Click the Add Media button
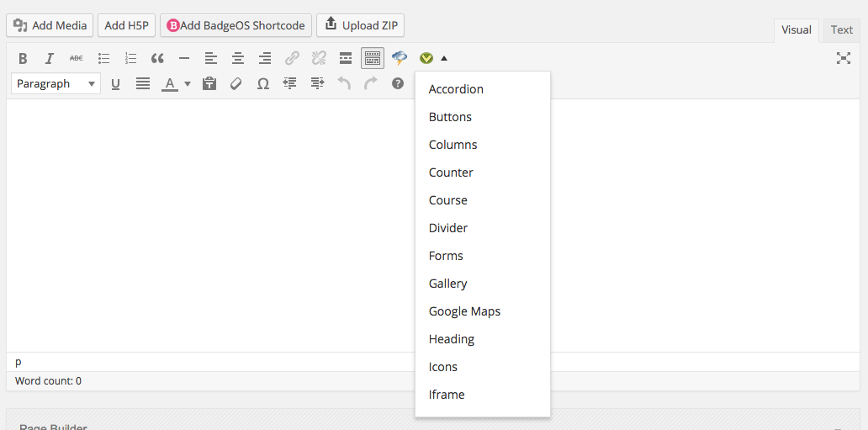The height and width of the screenshot is (430, 868). (x=50, y=25)
